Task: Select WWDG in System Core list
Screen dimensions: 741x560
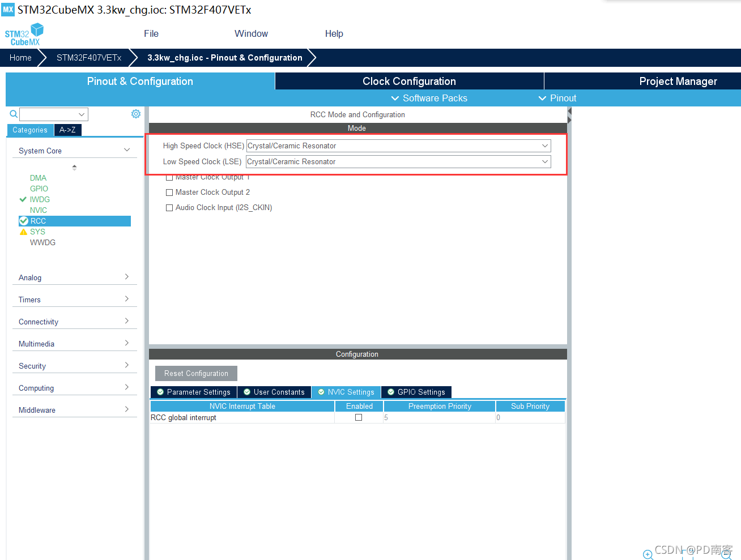Action: [42, 242]
